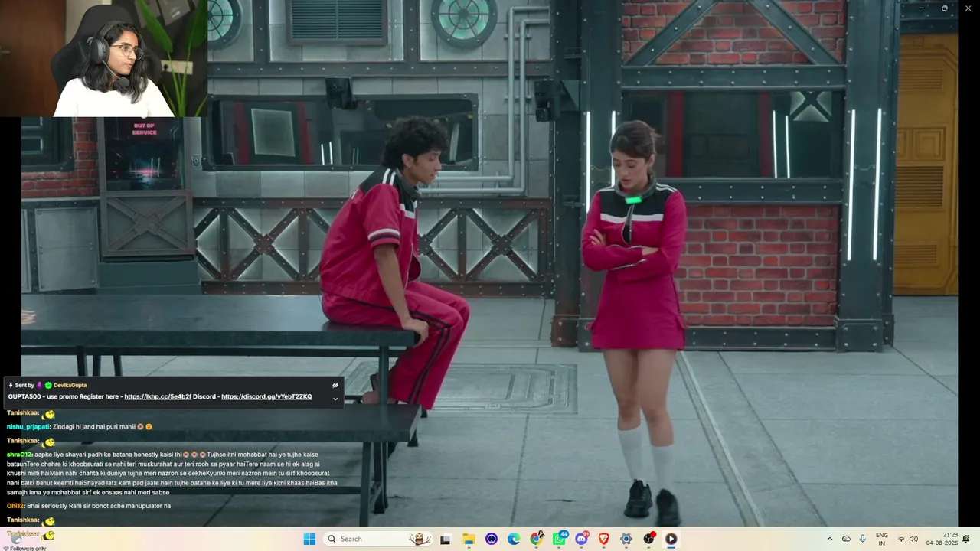Click the taskbar Search box
The height and width of the screenshot is (551, 980).
click(x=379, y=539)
